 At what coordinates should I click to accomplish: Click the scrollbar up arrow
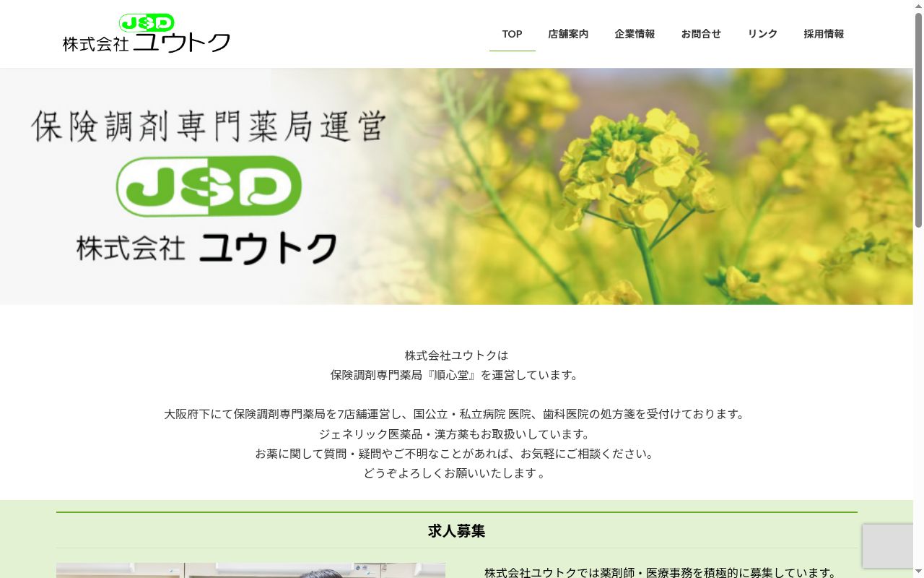(x=918, y=6)
